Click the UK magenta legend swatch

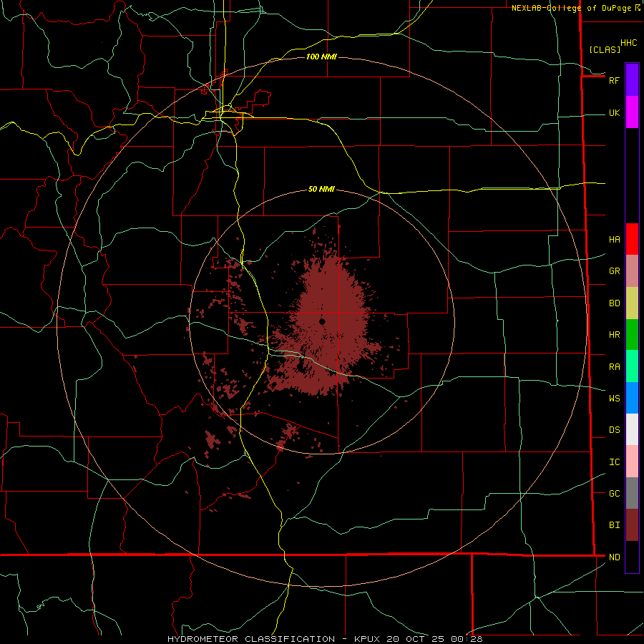pyautogui.click(x=632, y=112)
